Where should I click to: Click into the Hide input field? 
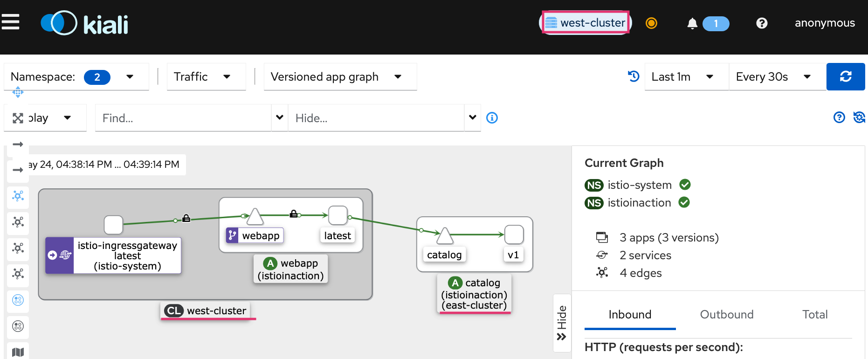point(376,118)
